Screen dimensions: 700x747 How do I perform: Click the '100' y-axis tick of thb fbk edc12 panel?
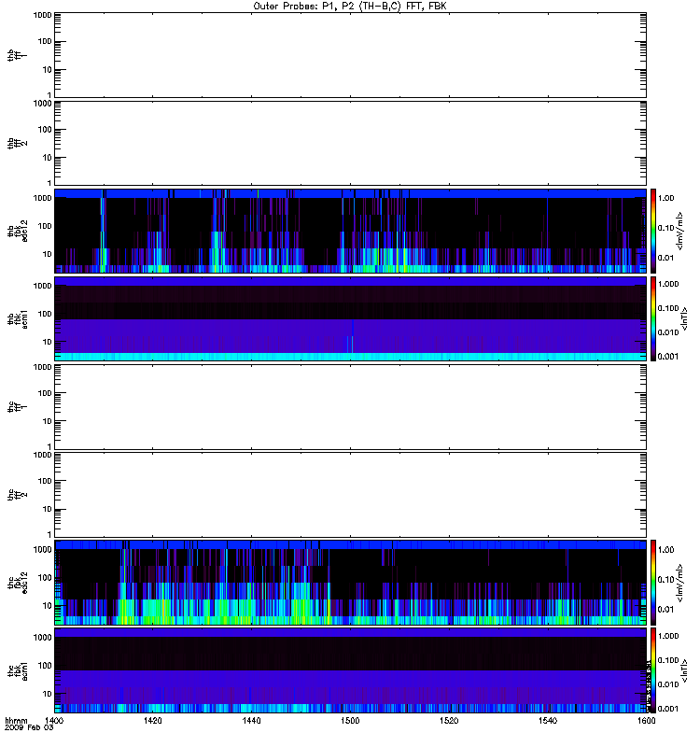(x=45, y=226)
